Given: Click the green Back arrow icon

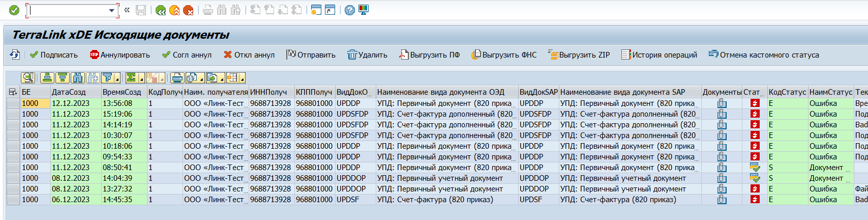Looking at the screenshot, I should point(161,10).
